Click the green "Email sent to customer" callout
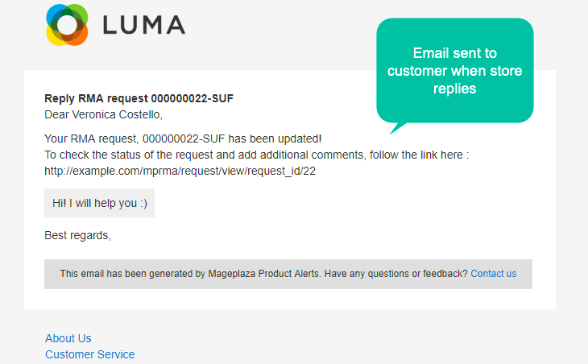Viewport: 588px width, 364px height. click(x=455, y=71)
